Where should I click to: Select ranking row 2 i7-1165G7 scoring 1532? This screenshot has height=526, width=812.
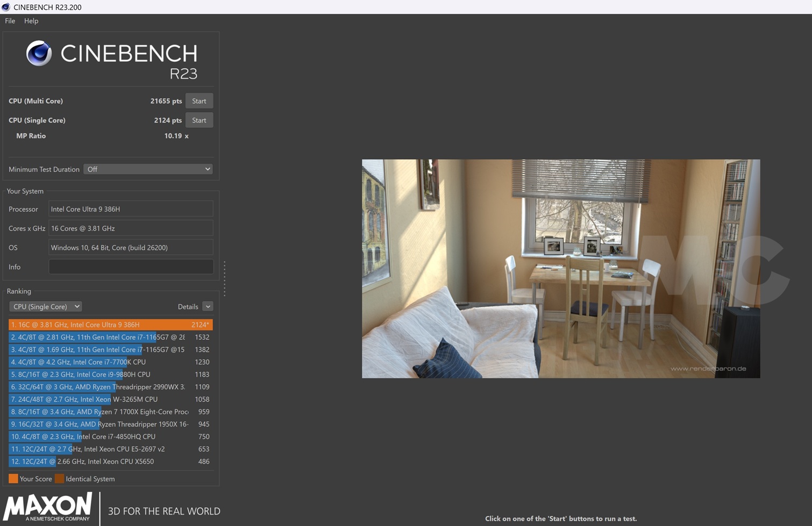[111, 337]
